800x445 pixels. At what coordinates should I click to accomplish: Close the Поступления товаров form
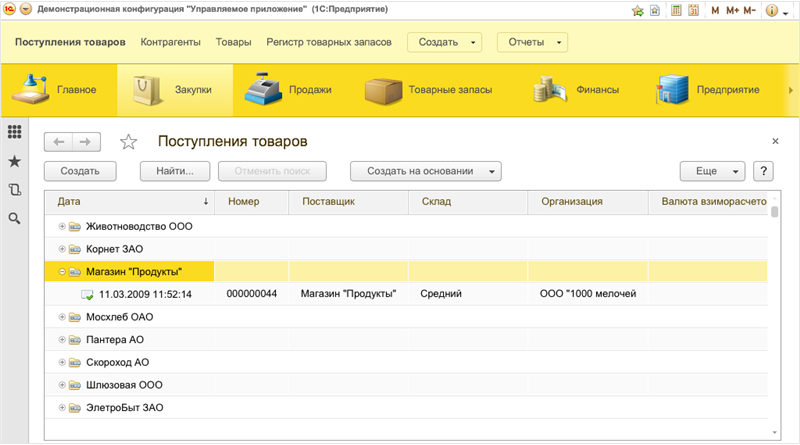[776, 141]
